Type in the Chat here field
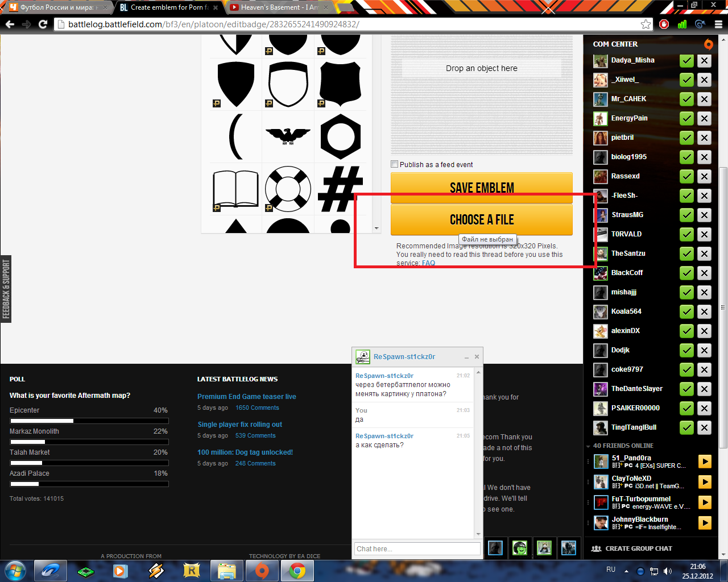Screen dimensions: 728x582 click(417, 548)
